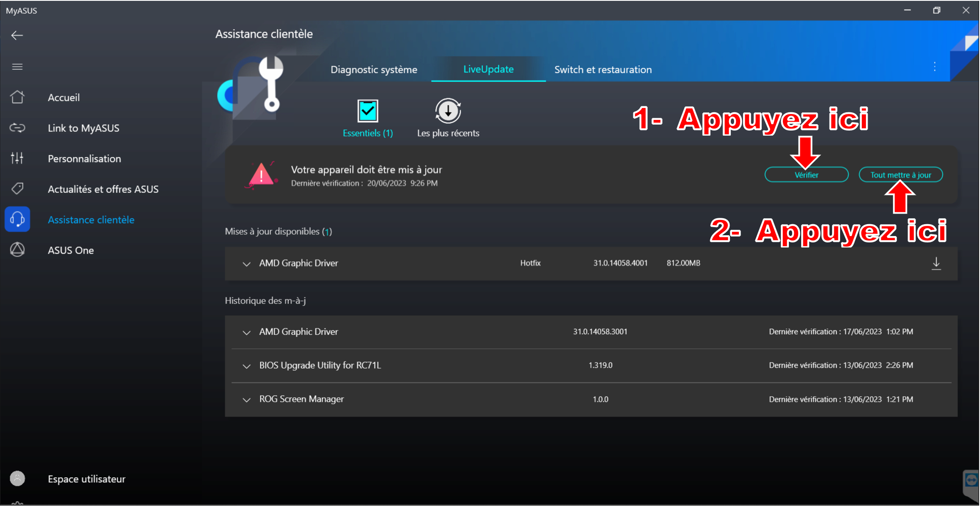The image size is (980, 506).
Task: Click BIOS version 1.319.0
Action: 600,365
